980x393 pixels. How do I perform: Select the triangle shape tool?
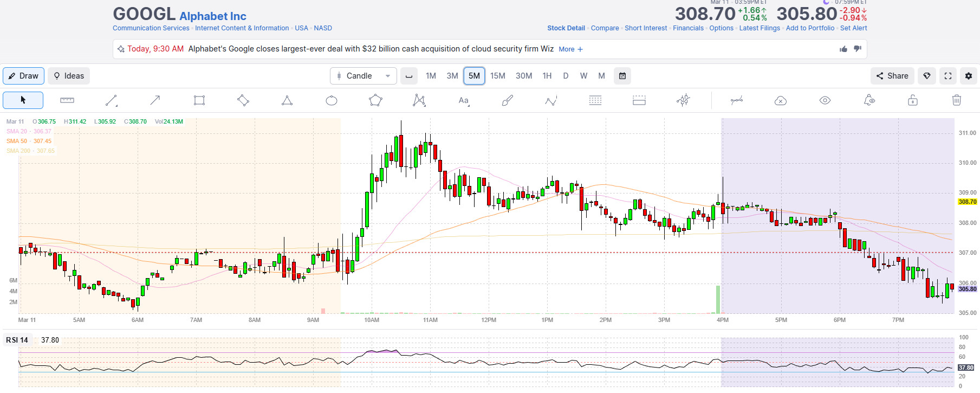tap(287, 100)
